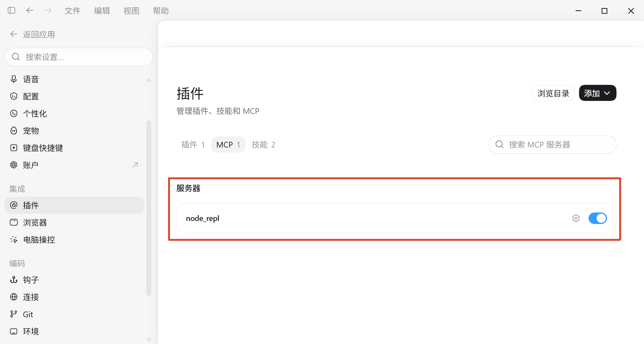Open the 文件 menu
This screenshot has height=344, width=644.
(x=73, y=11)
